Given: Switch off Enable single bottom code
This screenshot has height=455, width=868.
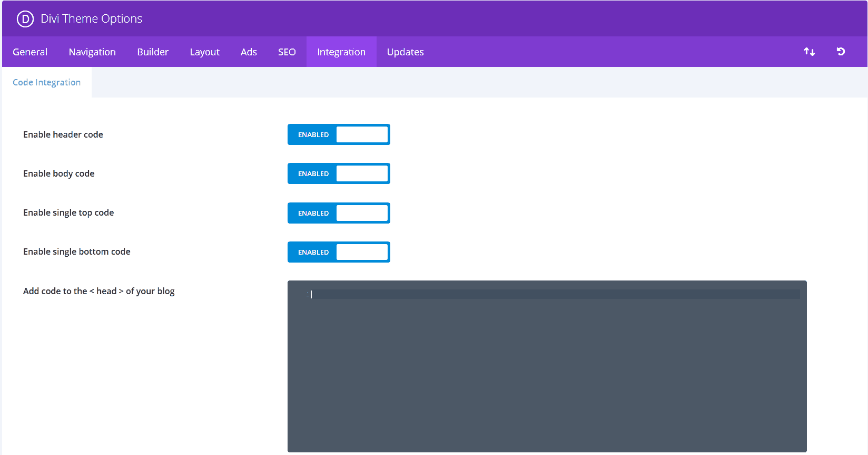Looking at the screenshot, I should (339, 252).
